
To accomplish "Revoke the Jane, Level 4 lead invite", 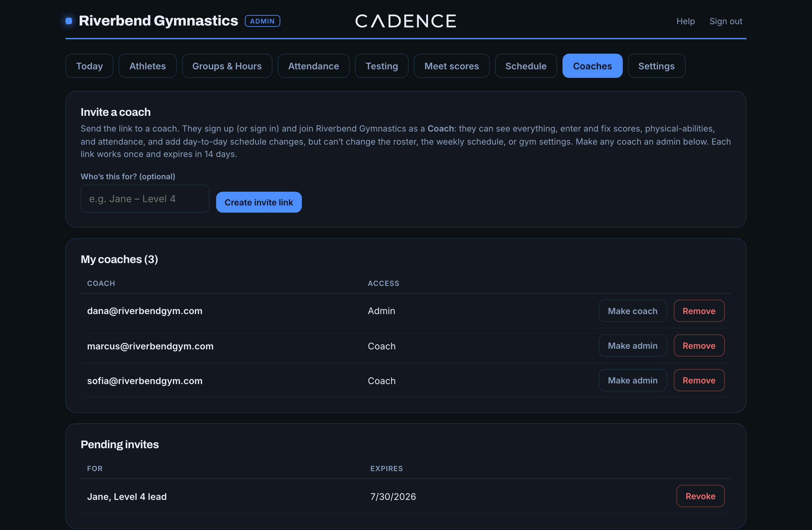I will (x=700, y=496).
